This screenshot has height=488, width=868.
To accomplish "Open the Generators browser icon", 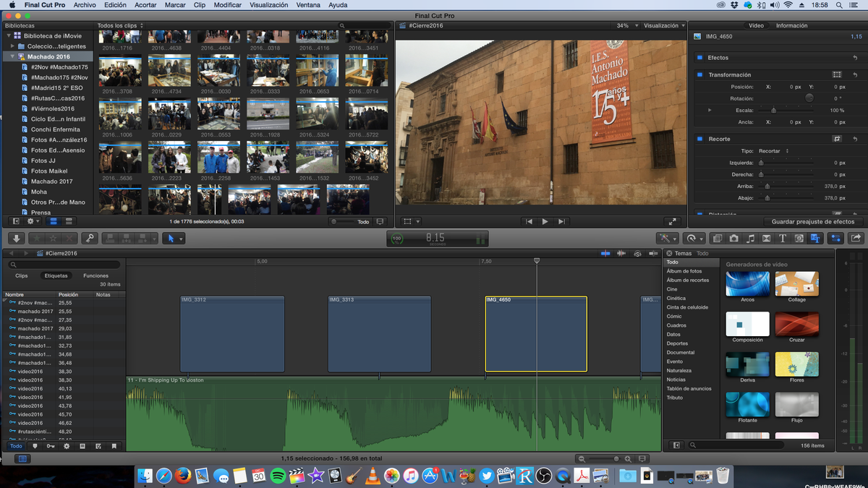I will click(799, 238).
